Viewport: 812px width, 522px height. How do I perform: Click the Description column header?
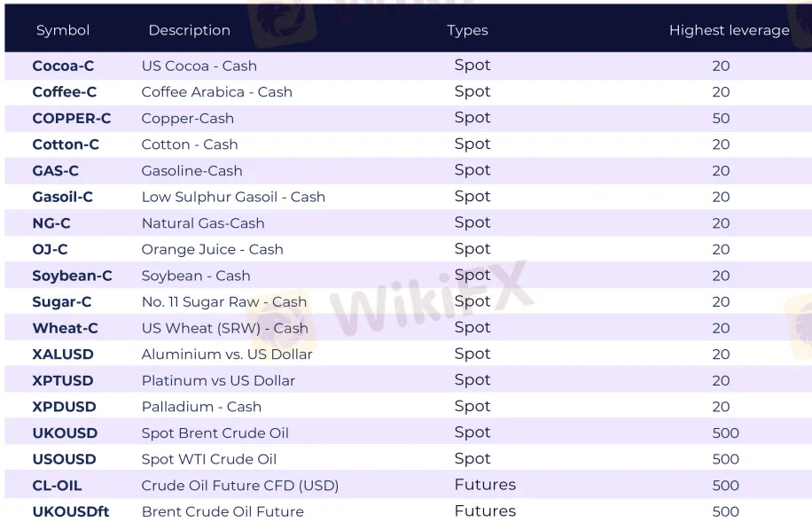click(x=189, y=30)
